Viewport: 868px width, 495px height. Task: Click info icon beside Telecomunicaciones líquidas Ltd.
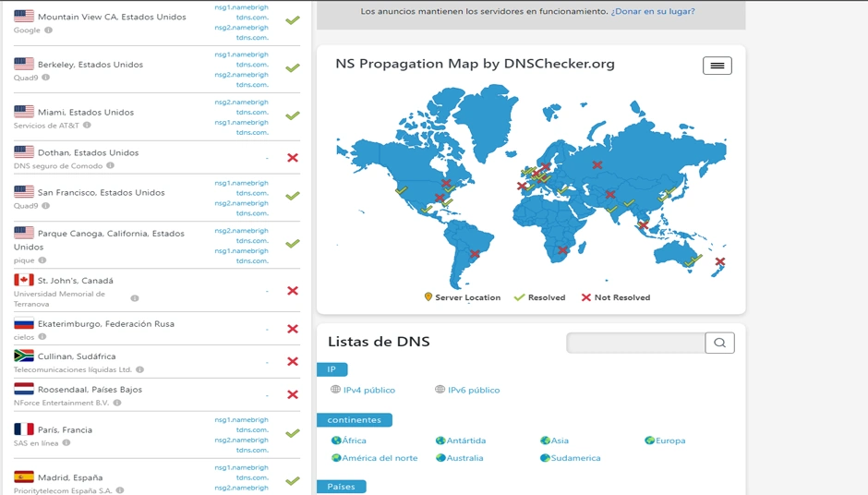pyautogui.click(x=140, y=369)
